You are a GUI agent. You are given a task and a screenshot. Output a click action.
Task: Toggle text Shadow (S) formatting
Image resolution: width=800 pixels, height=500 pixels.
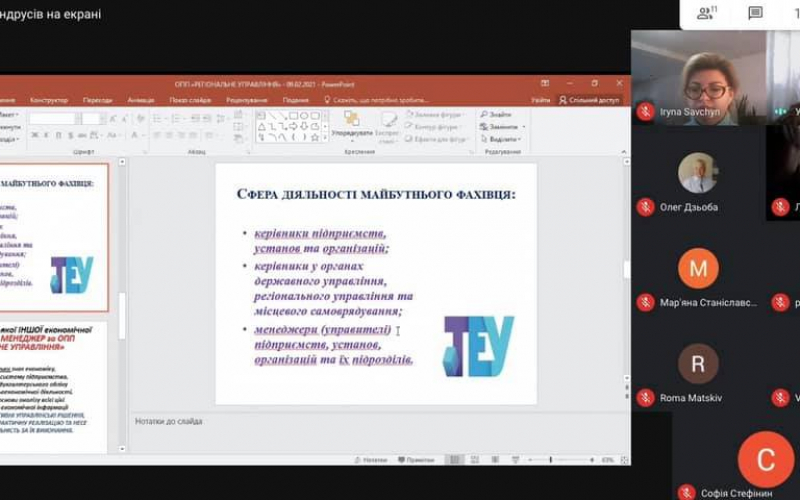click(x=70, y=135)
